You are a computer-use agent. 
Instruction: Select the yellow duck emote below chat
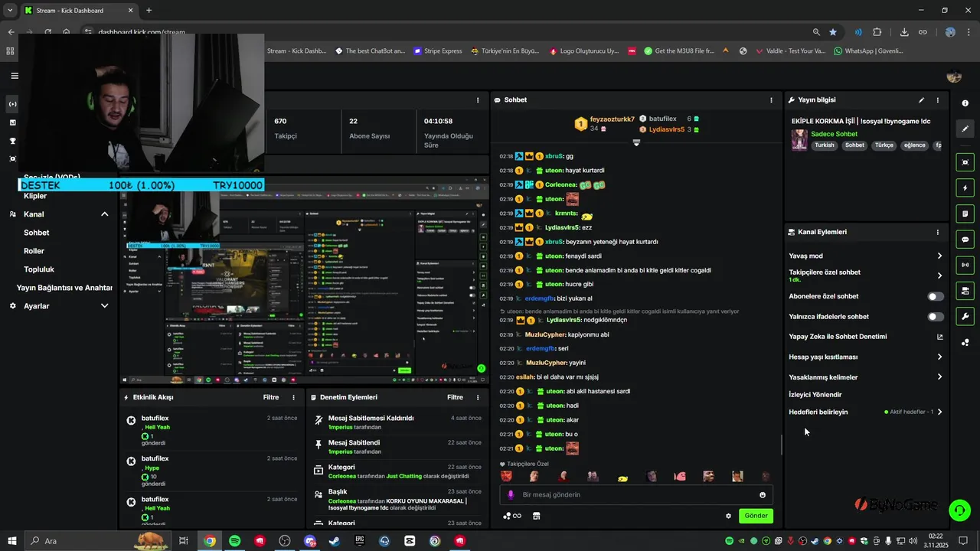point(622,478)
